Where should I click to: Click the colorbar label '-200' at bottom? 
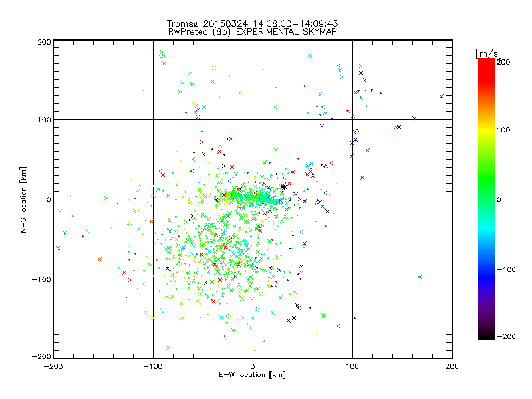(506, 336)
